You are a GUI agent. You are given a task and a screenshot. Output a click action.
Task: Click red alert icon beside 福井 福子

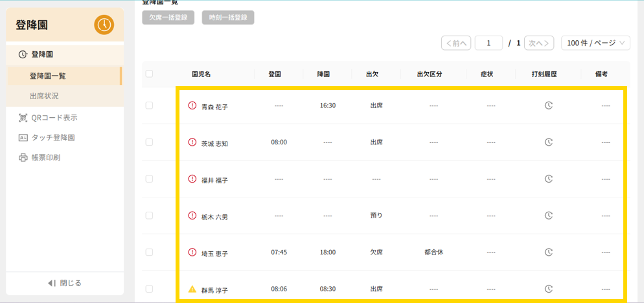(x=192, y=179)
